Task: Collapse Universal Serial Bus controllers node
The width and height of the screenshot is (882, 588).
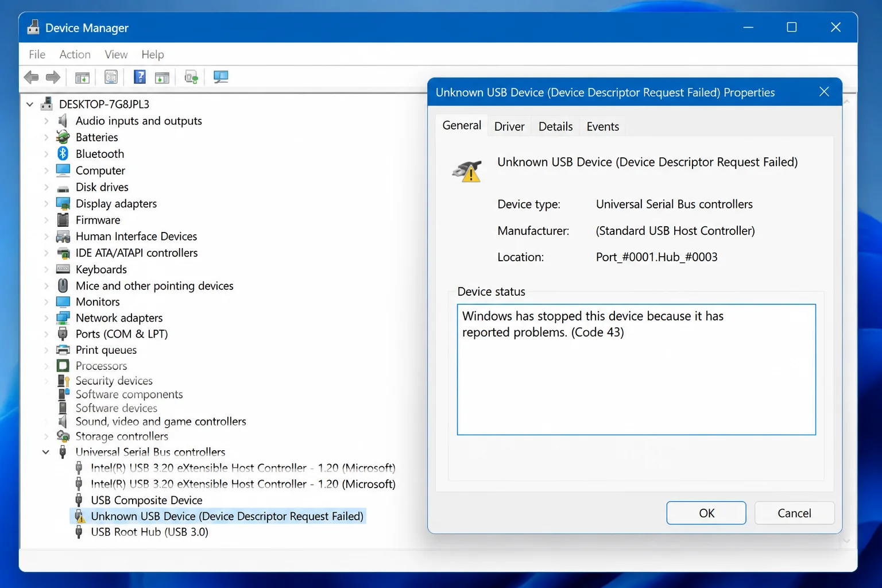Action: (46, 452)
